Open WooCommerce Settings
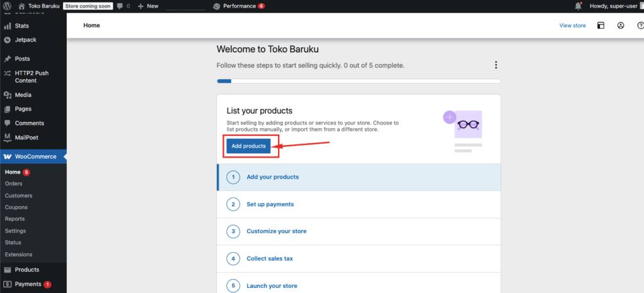The width and height of the screenshot is (644, 293). pyautogui.click(x=15, y=231)
